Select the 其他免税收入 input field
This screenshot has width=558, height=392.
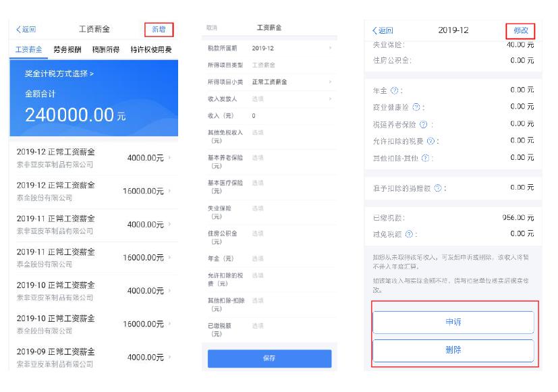[269, 136]
